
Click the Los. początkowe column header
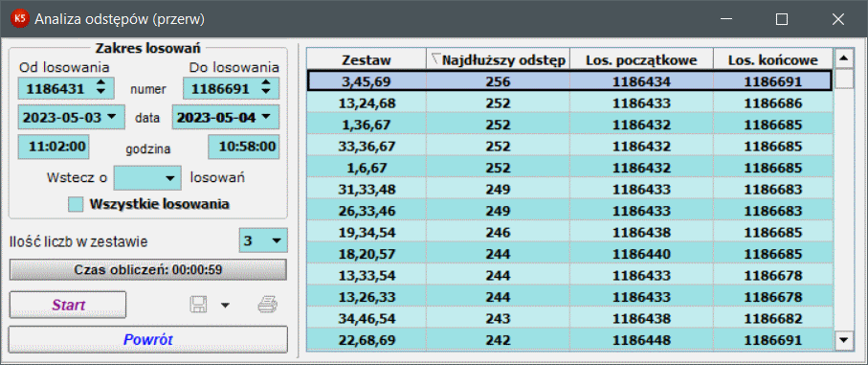[641, 59]
